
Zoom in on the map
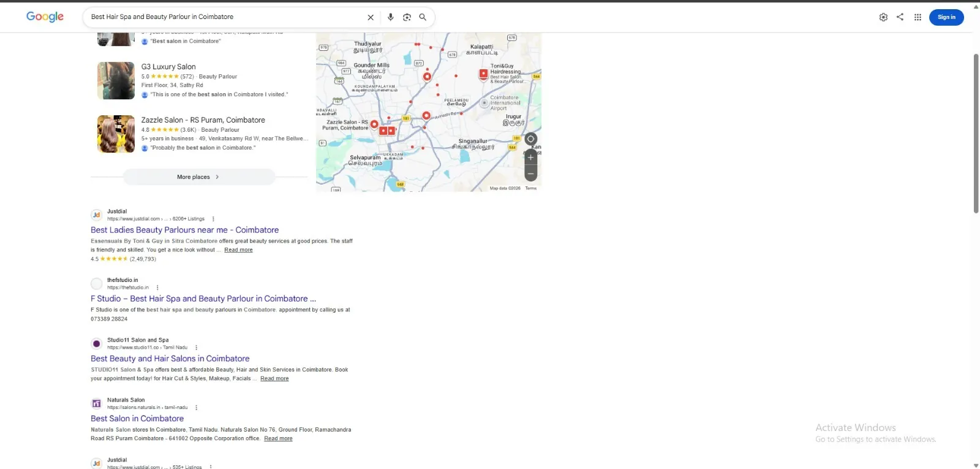point(530,158)
